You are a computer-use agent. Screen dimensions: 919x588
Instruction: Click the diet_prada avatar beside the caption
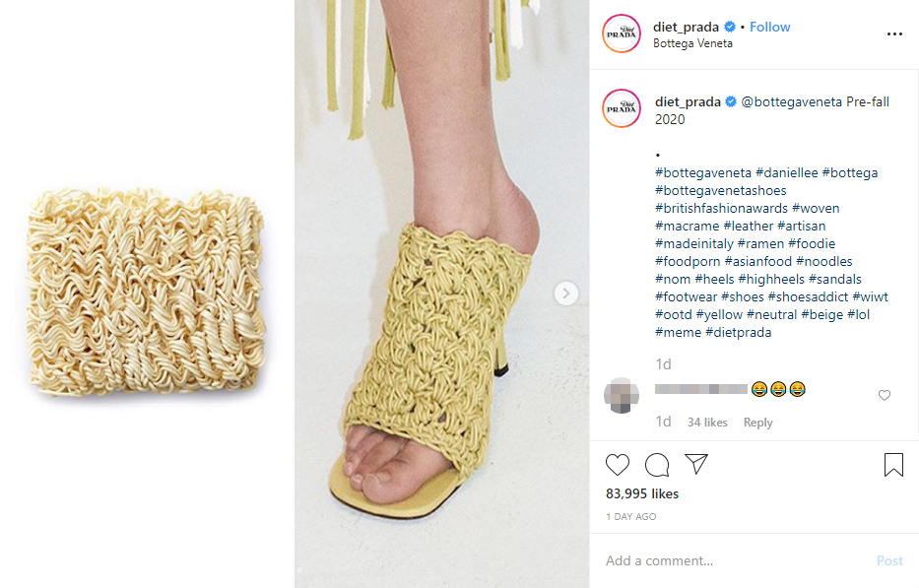click(x=622, y=108)
